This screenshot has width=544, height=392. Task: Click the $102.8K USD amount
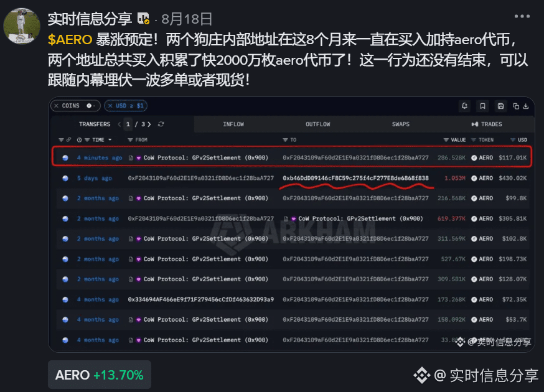pos(515,239)
